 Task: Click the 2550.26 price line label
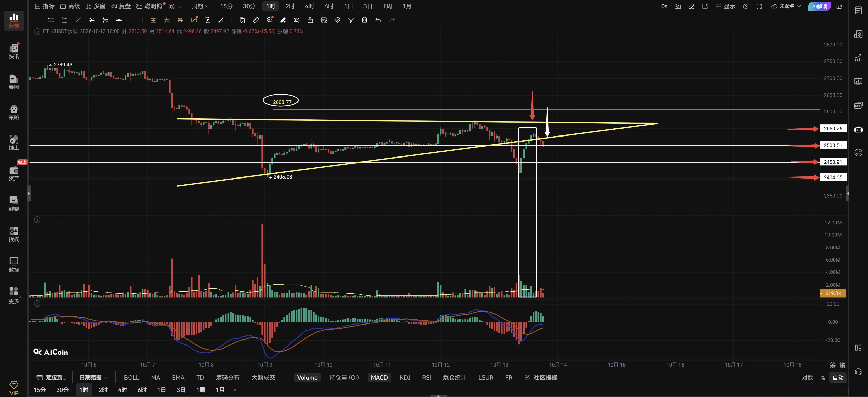tap(833, 129)
